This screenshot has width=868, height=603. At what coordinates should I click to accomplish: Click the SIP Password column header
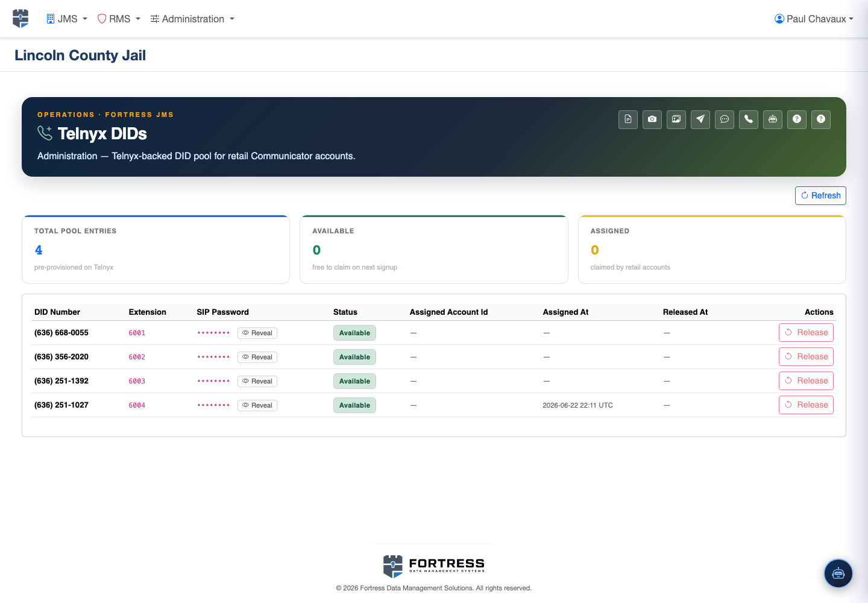click(222, 312)
